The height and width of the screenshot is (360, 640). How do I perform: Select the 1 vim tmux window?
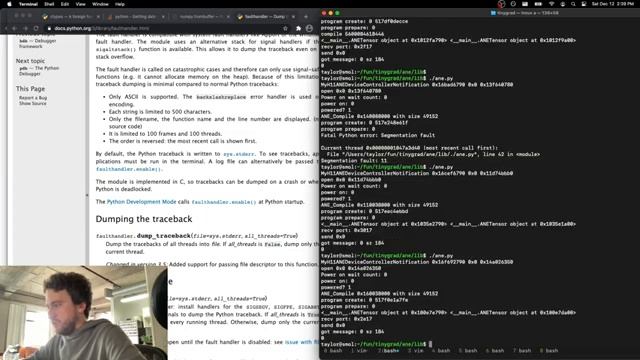point(360,351)
